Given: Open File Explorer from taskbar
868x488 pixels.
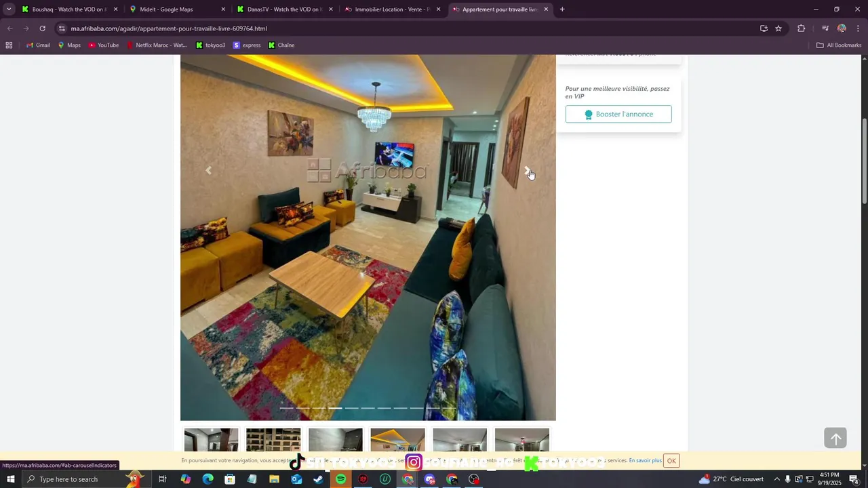Looking at the screenshot, I should click(274, 479).
